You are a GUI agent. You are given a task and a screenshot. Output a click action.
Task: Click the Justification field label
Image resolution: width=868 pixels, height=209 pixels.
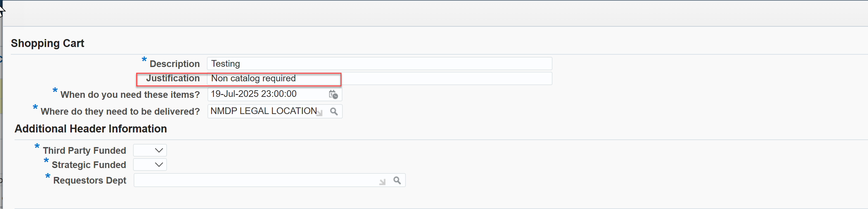tap(173, 78)
